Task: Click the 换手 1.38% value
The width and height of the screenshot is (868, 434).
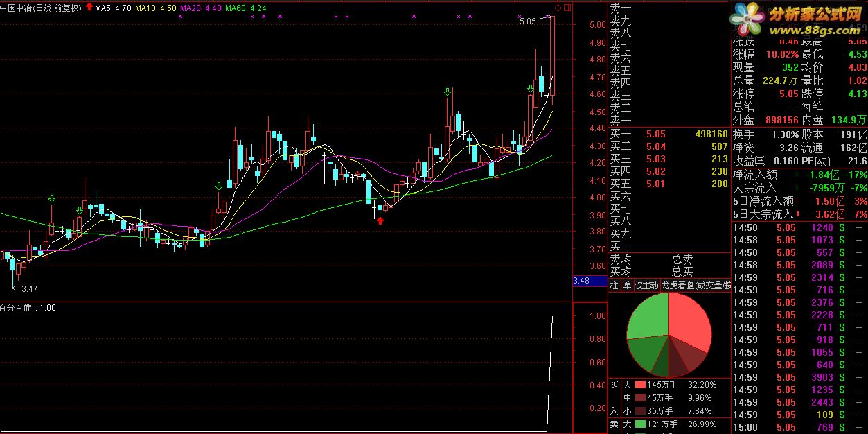Action: pyautogui.click(x=783, y=134)
